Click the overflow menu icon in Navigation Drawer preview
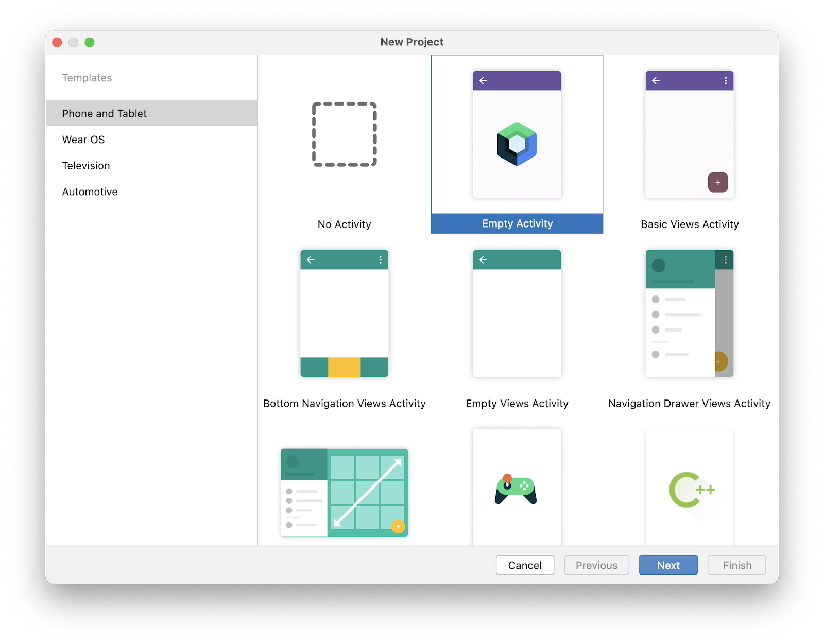Image resolution: width=824 pixels, height=644 pixels. pos(726,260)
